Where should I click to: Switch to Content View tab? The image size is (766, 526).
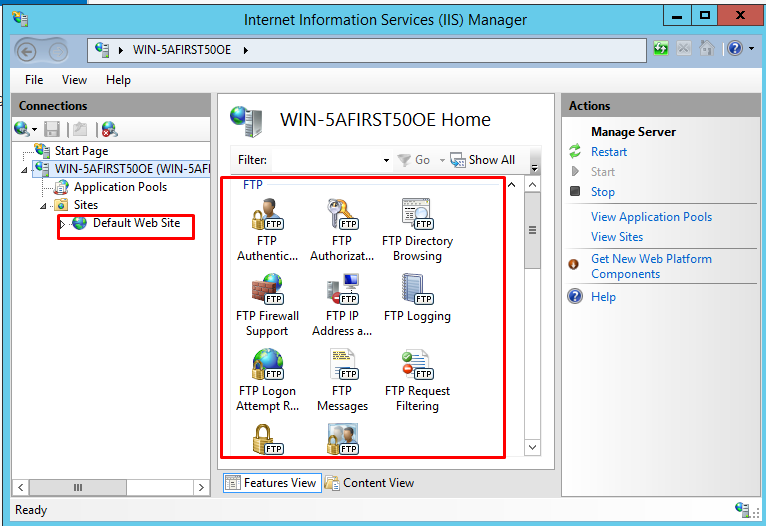coord(370,483)
